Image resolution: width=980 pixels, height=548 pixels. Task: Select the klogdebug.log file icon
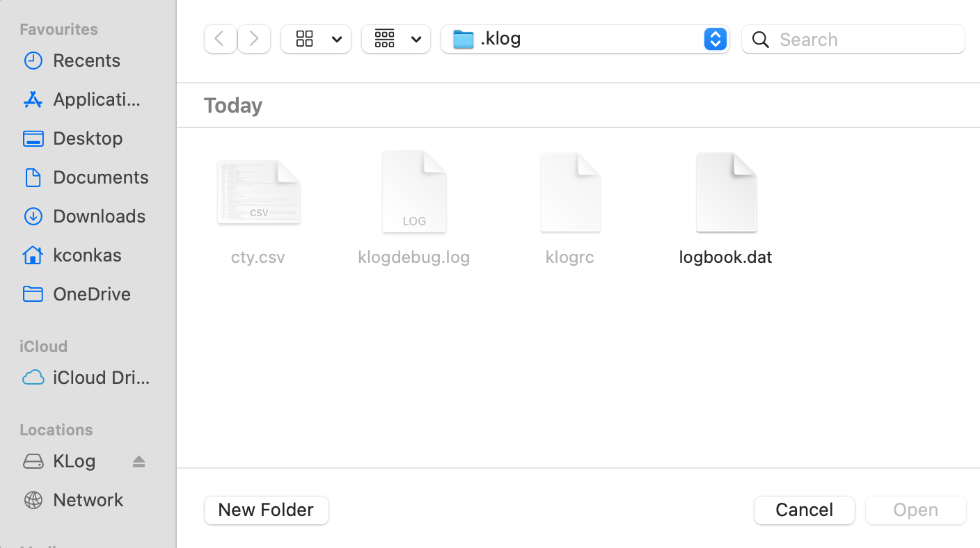pos(414,192)
